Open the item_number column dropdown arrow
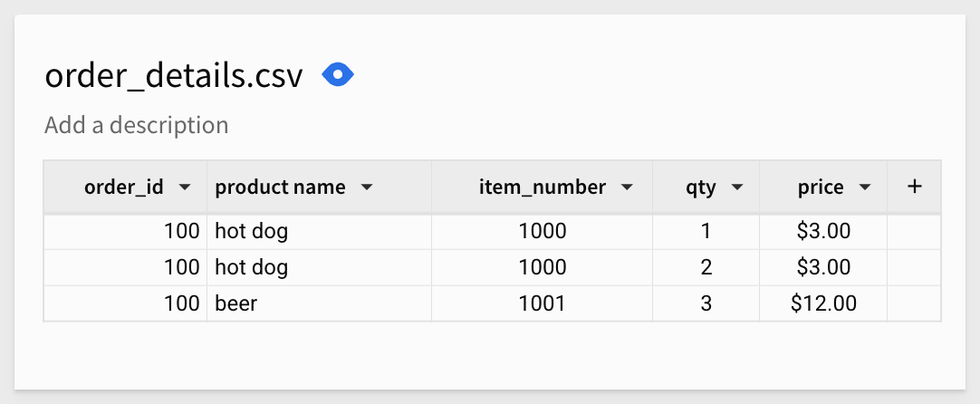980x404 pixels. click(627, 187)
